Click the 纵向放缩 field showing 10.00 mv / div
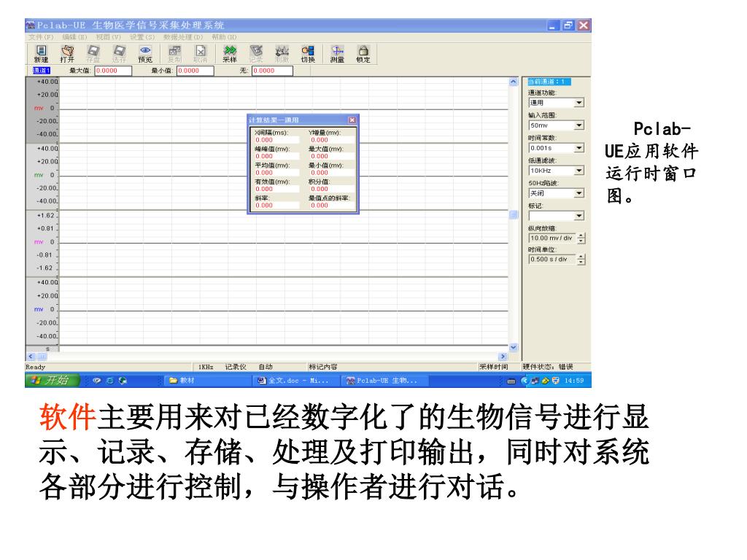The height and width of the screenshot is (560, 747). click(552, 238)
